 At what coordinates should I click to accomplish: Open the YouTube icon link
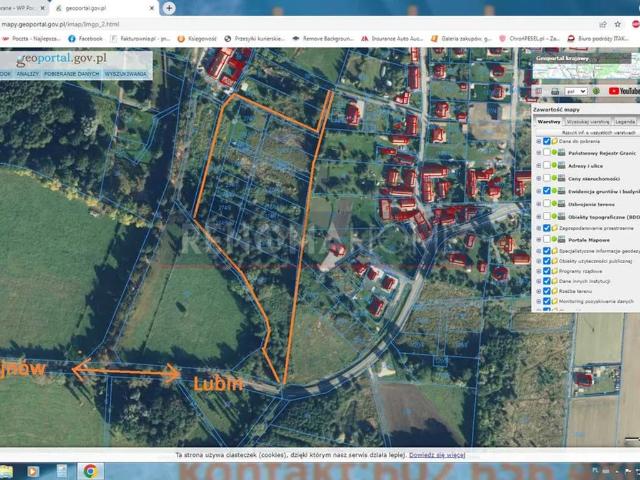pyautogui.click(x=624, y=91)
